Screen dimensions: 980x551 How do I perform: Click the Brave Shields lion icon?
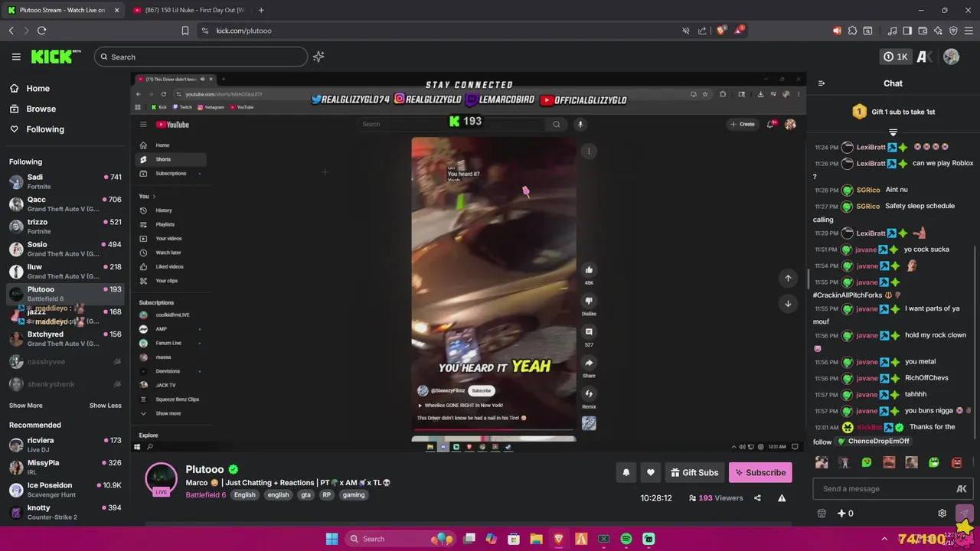pyautogui.click(x=721, y=31)
